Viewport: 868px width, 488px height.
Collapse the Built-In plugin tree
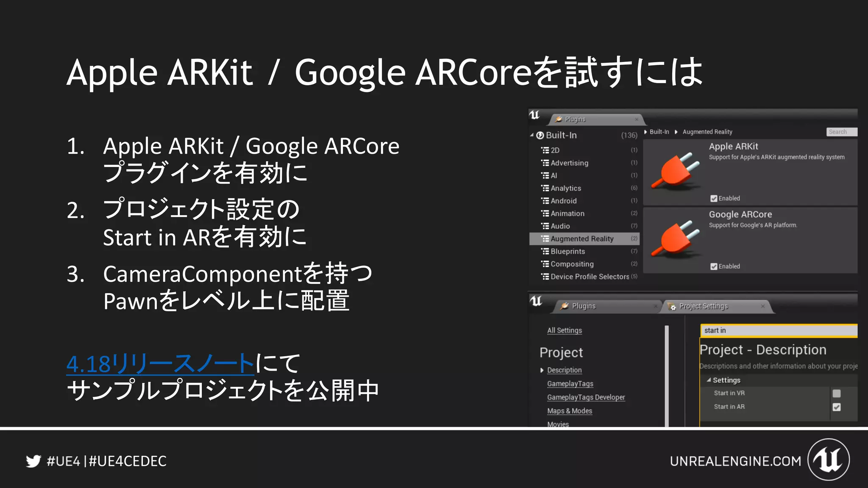532,135
